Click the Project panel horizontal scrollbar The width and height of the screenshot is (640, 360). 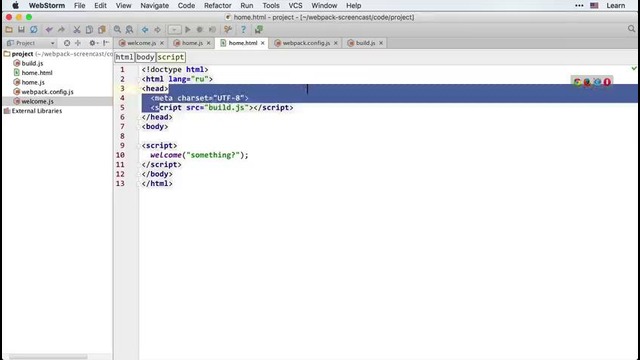click(48, 357)
